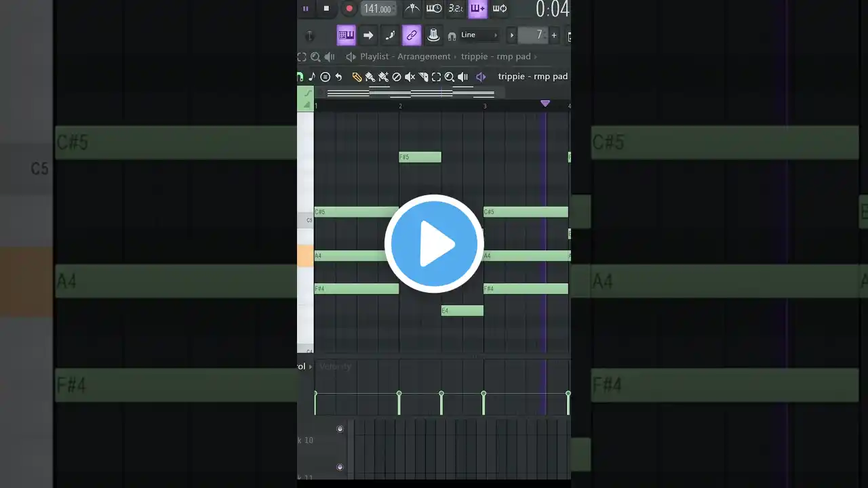The image size is (868, 488).
Task: Click dimmed zoom magnifier in playlist toolbar
Action: point(315,57)
